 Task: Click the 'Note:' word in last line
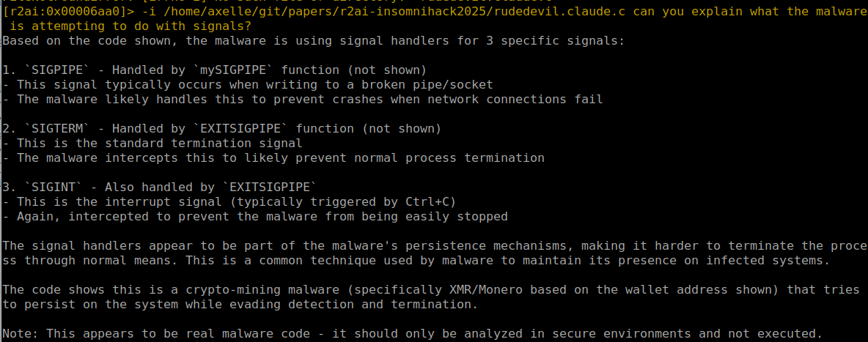[21, 333]
